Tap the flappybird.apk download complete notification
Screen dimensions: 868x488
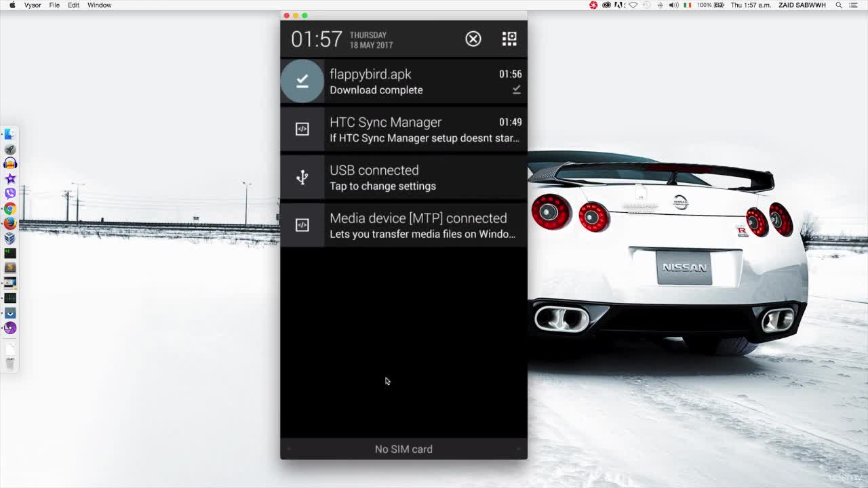(403, 81)
